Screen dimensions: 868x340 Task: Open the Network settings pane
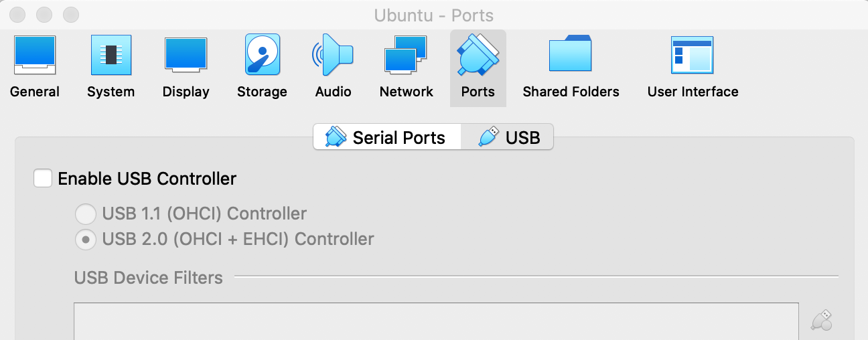[406, 67]
